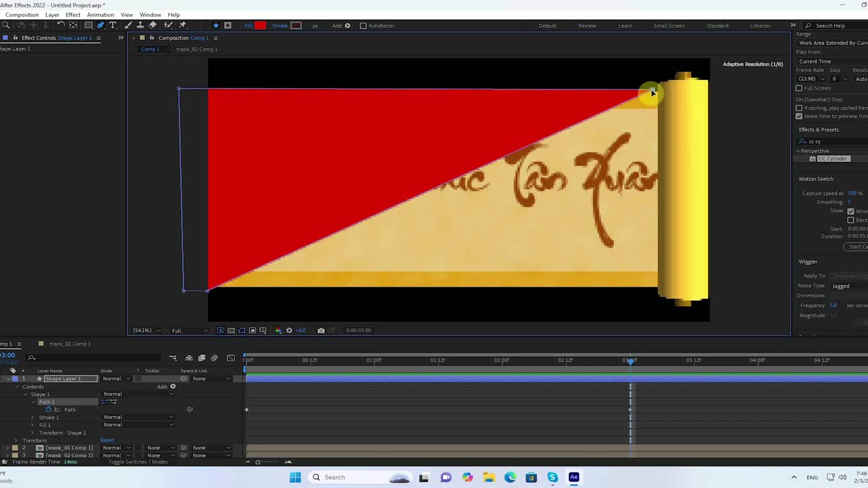Click the Search Help field

[834, 26]
